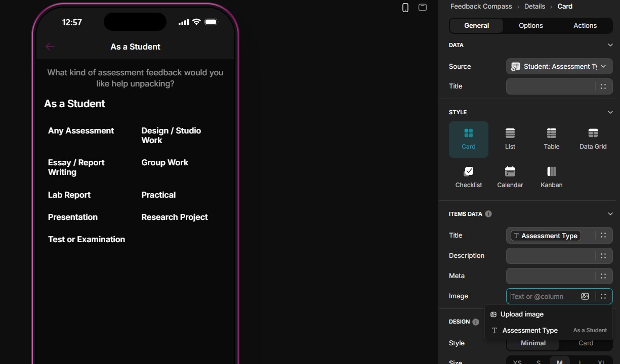Tap Design / Studio Work card
Screen dimensions: 620x364
tap(171, 135)
